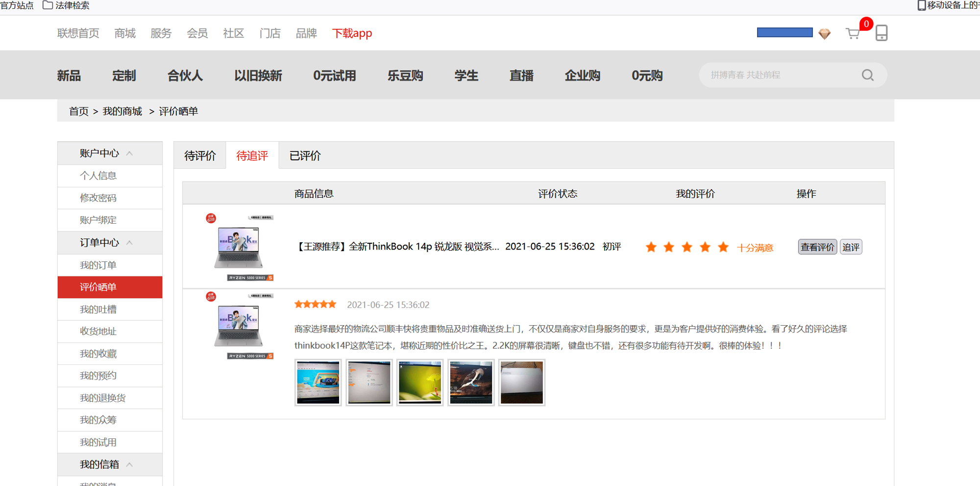Open 个人信息 in sidebar

coord(110,176)
